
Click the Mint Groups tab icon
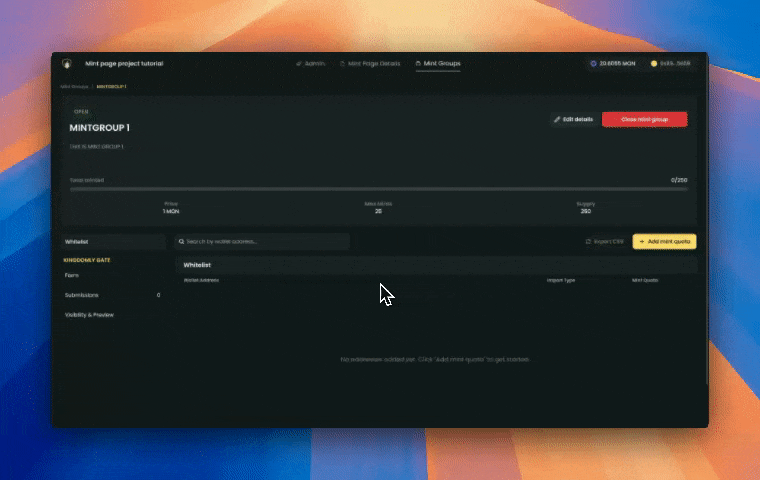(418, 64)
